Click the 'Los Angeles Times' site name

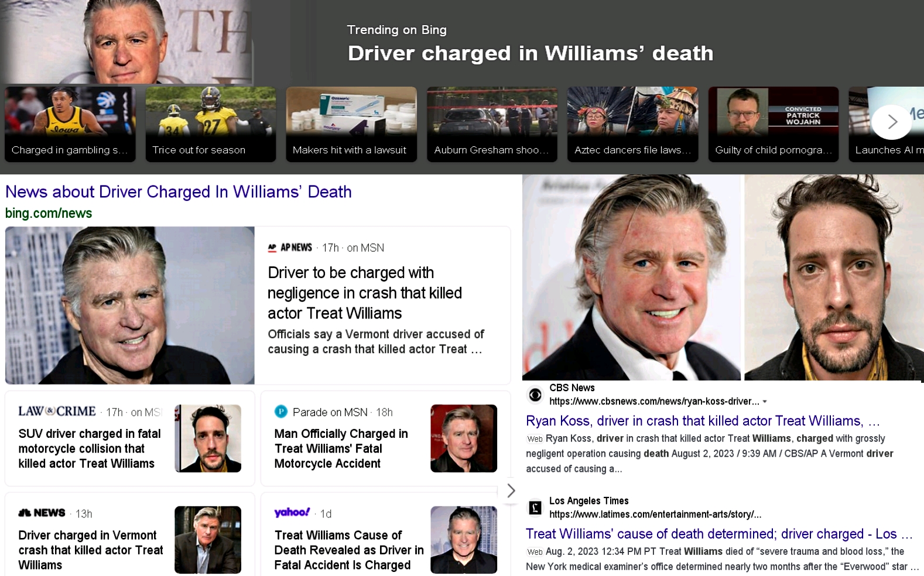pos(588,501)
